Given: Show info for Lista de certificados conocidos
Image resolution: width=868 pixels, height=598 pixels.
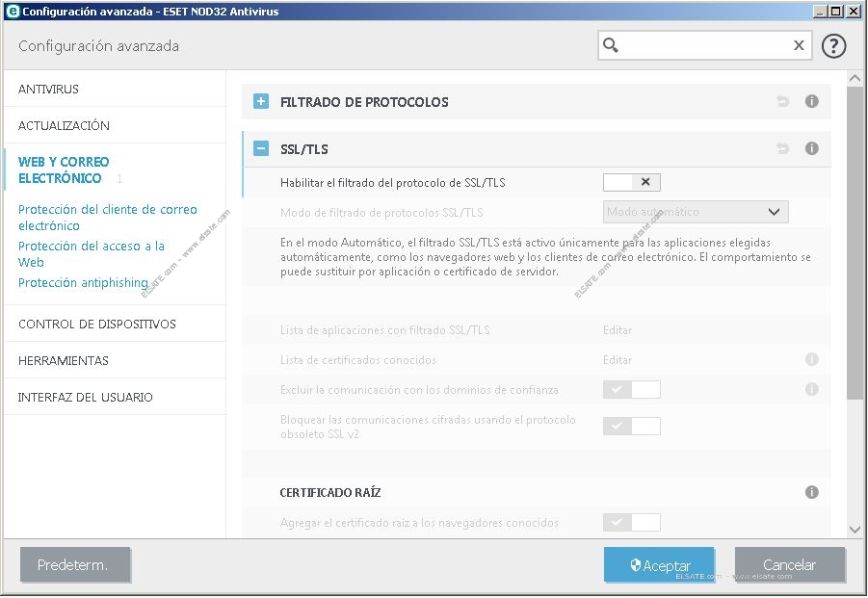Looking at the screenshot, I should [811, 359].
